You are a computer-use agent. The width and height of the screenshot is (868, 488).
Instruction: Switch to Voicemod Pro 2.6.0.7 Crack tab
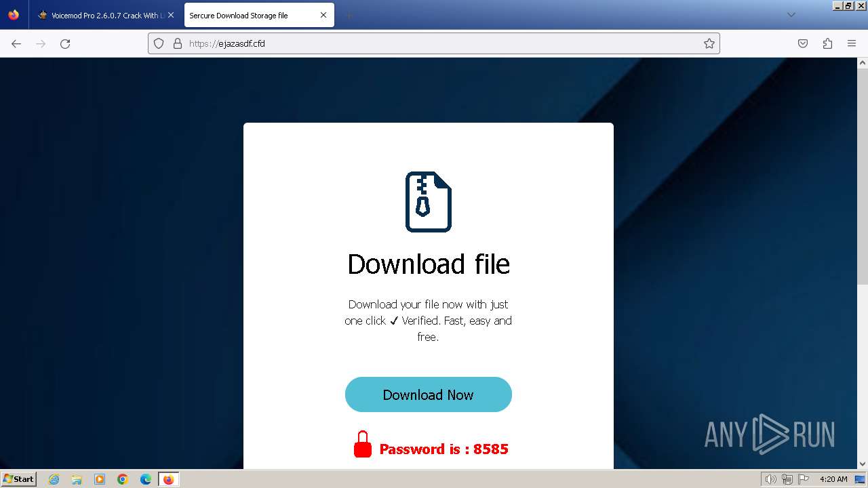coord(106,15)
